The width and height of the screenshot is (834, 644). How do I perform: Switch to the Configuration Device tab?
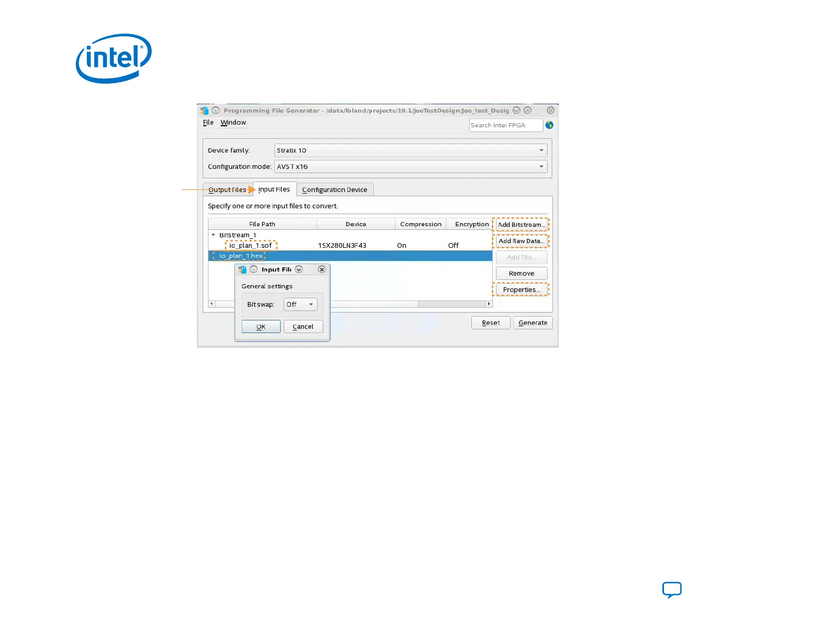coord(335,190)
